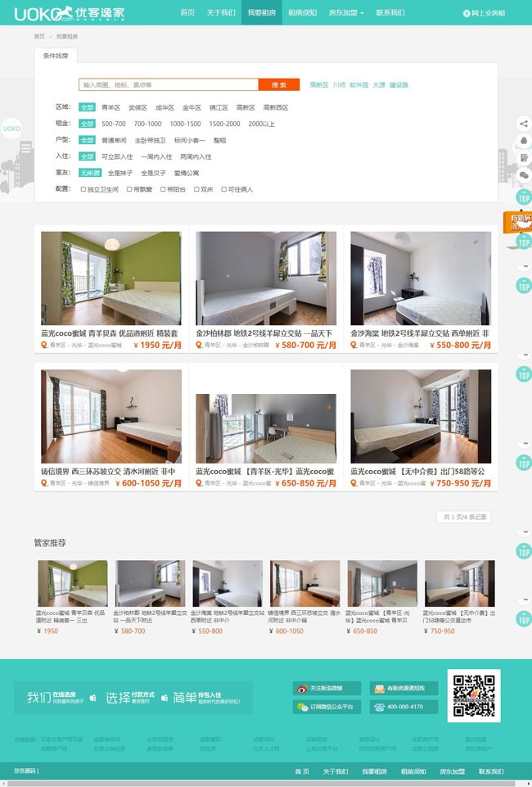The height and width of the screenshot is (787, 532).
Task: Click the WeChat icon in right sidebar
Action: pyautogui.click(x=524, y=175)
